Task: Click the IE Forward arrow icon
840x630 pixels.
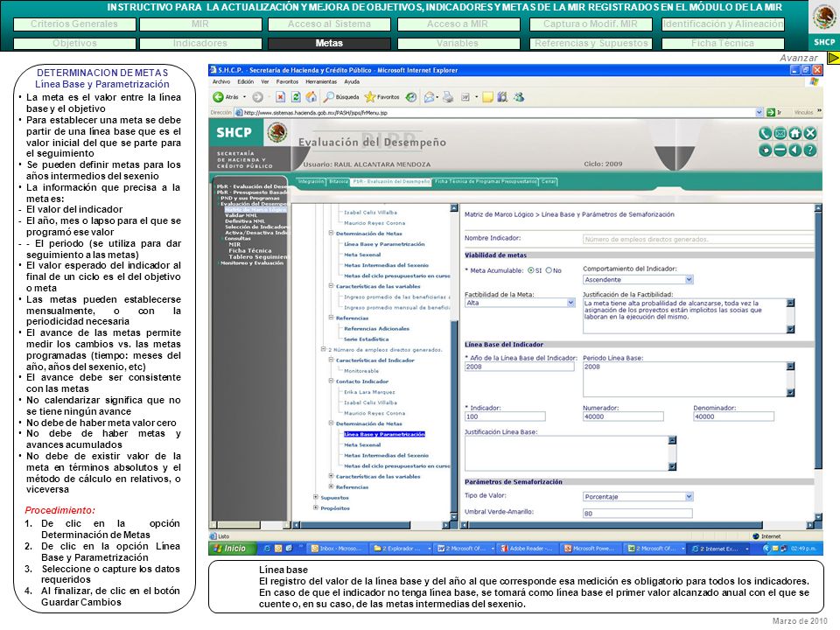Action: pyautogui.click(x=257, y=97)
